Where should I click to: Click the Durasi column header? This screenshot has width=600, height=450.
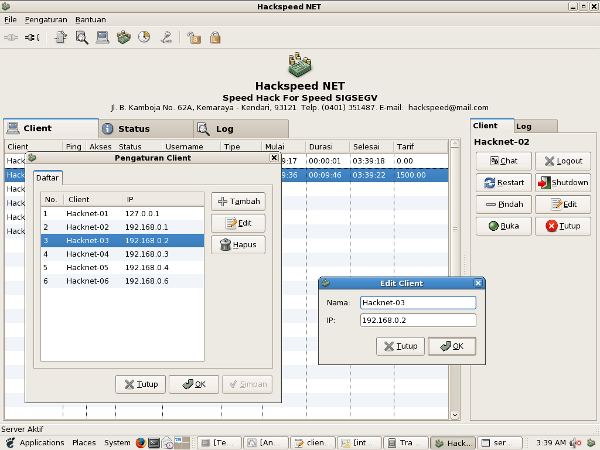pos(328,147)
